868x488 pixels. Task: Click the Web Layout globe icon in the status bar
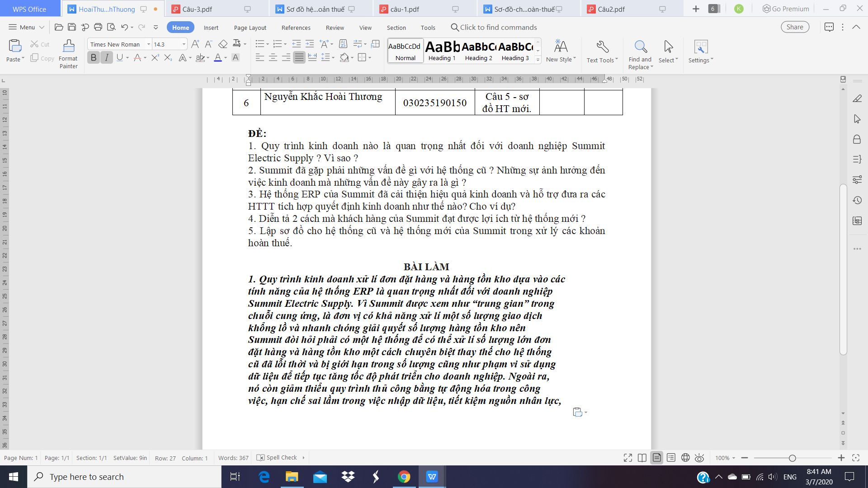coord(685,458)
